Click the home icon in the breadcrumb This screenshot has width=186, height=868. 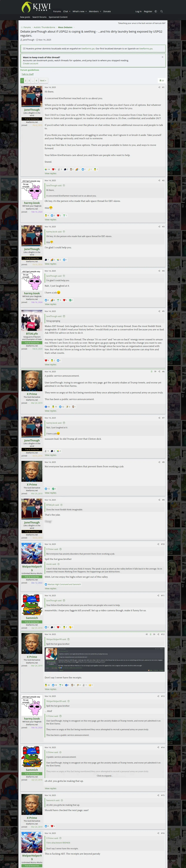22,27
